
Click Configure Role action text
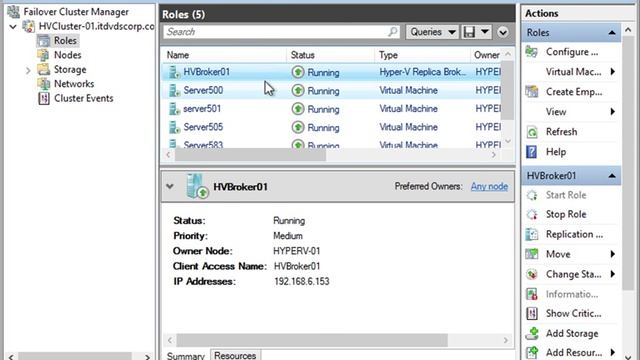[572, 52]
